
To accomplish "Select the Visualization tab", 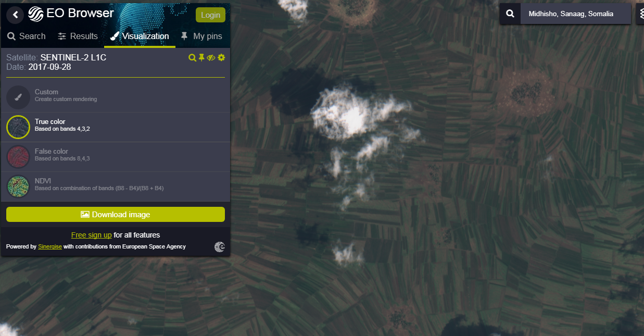I will (x=140, y=36).
